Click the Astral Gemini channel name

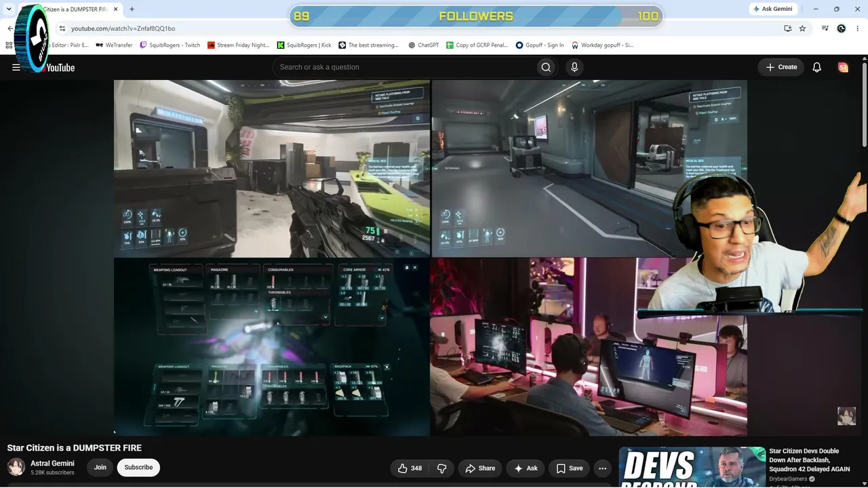52,464
